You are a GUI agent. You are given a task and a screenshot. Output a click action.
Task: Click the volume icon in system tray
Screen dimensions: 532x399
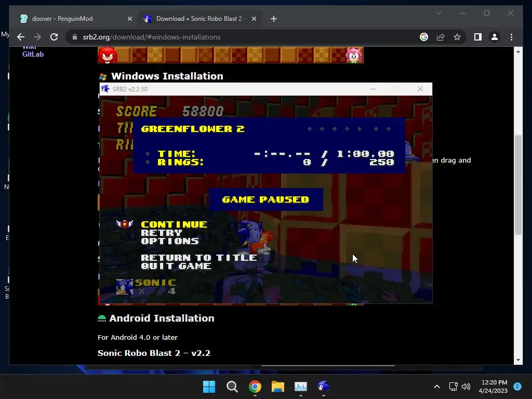(x=466, y=387)
